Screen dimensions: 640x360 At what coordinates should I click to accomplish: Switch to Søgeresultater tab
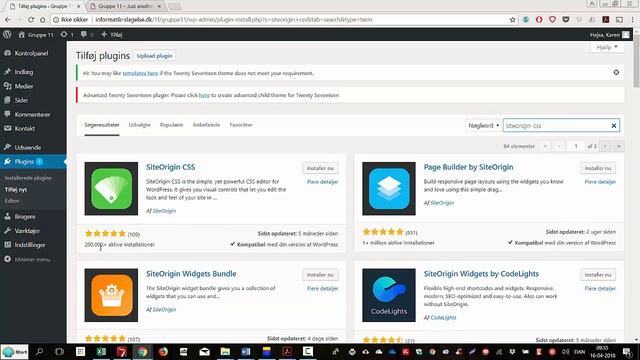pos(102,125)
